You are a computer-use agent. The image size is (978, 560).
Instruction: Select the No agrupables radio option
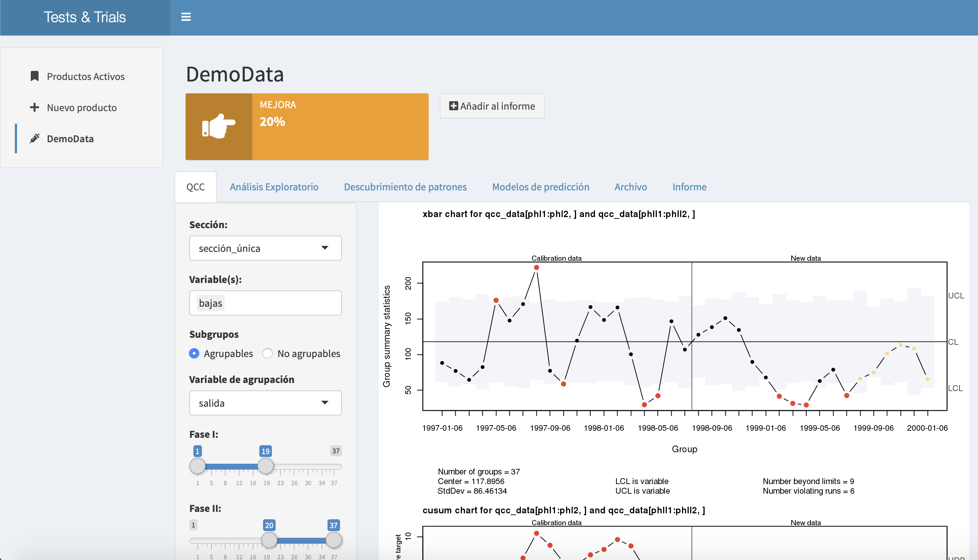[267, 353]
